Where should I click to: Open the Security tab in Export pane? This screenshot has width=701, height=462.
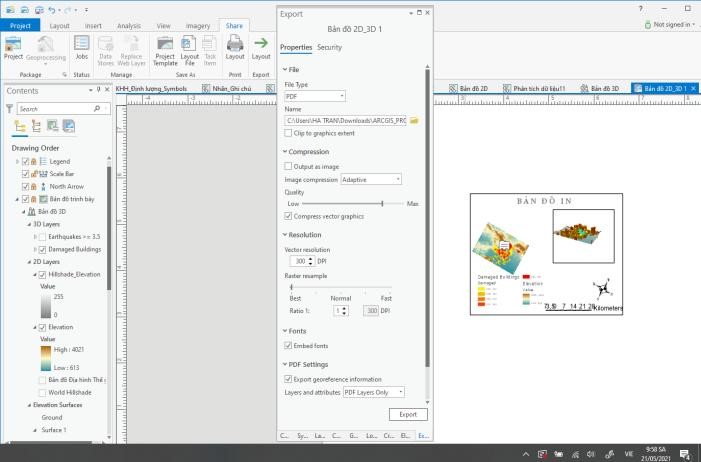[x=329, y=47]
